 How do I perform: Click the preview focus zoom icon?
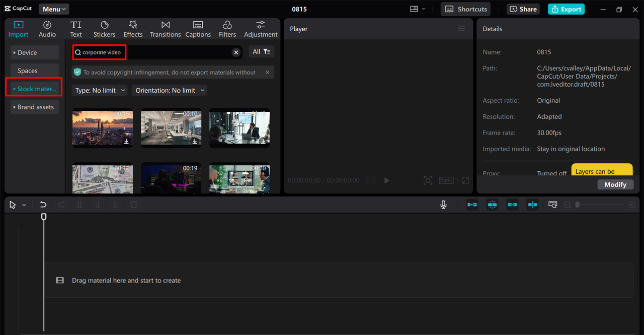coord(428,180)
